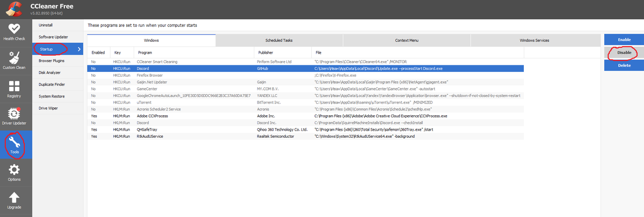Select the QHSafeTray startup row
Screen dimensions: 644x217
pos(305,130)
